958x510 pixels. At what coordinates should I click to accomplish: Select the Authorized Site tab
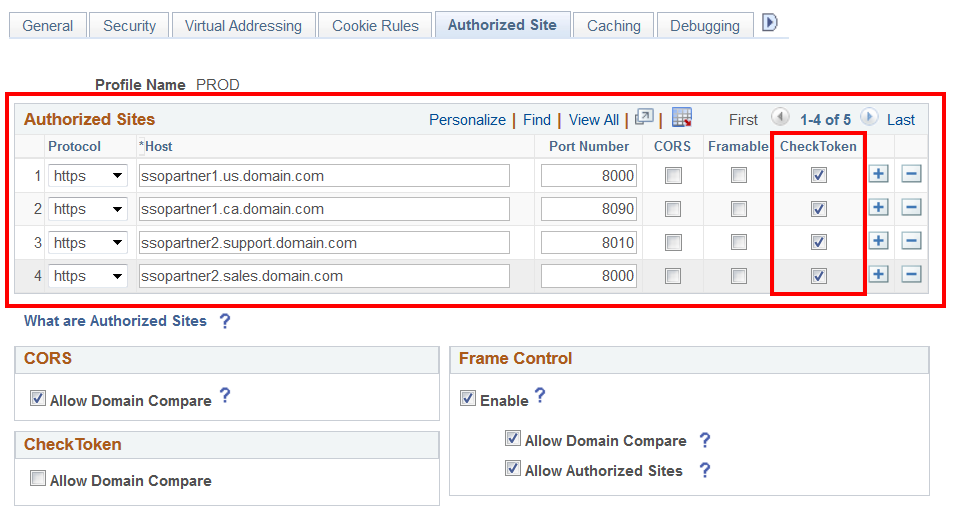tap(502, 25)
